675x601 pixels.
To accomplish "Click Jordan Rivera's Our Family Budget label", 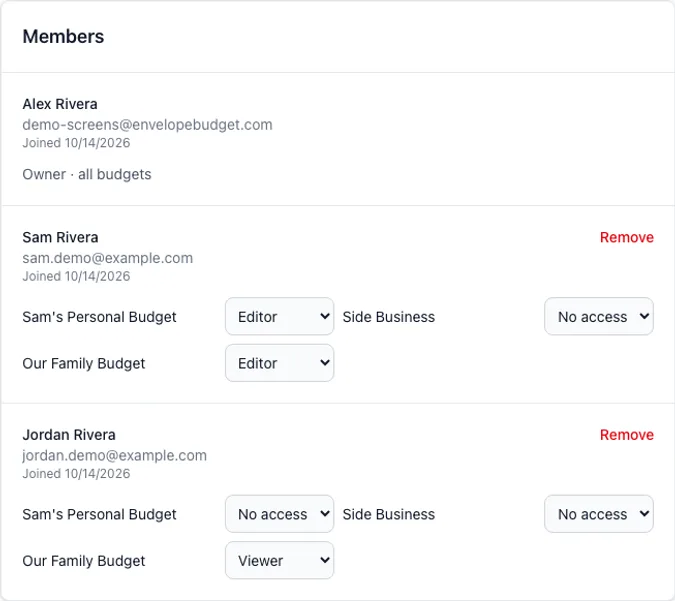I will coord(84,561).
